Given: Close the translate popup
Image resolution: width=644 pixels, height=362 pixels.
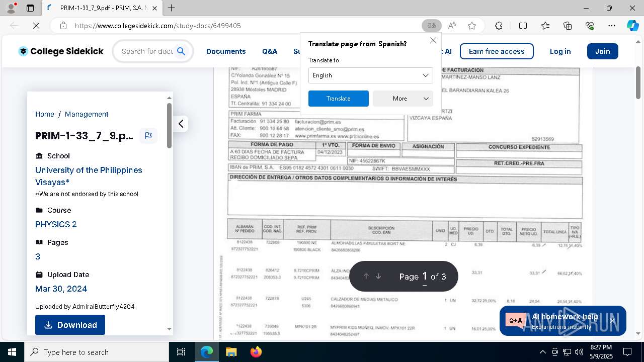Looking at the screenshot, I should (x=433, y=40).
